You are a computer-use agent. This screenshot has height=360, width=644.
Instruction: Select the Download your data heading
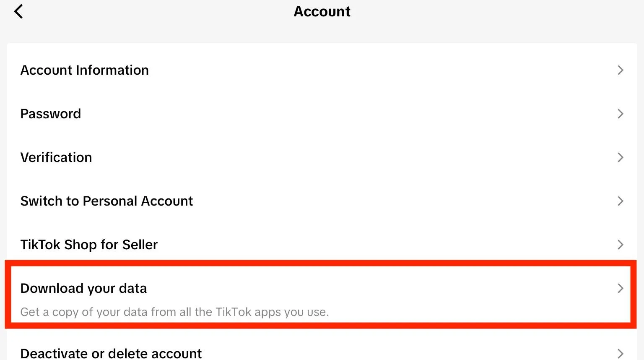click(x=83, y=288)
